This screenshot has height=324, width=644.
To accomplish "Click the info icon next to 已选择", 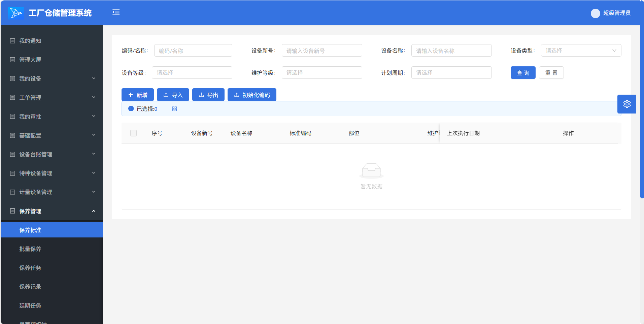I will [x=131, y=108].
